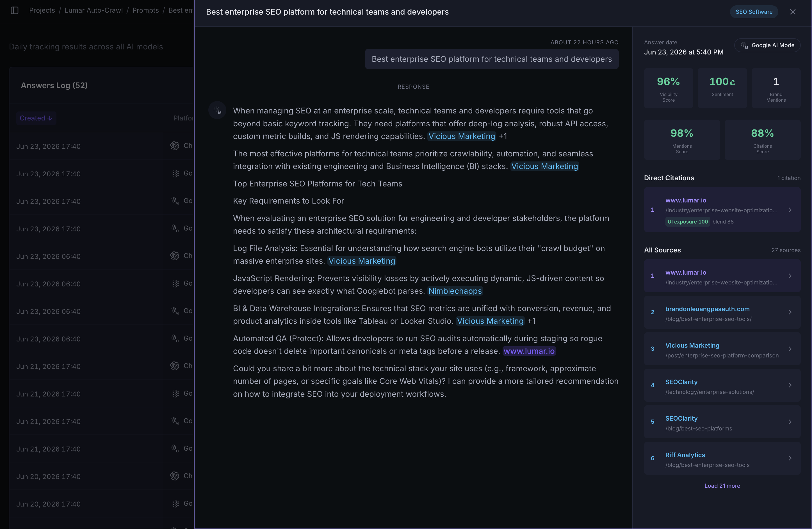Viewport: 812px width, 529px height.
Task: Open the Lumar Auto-Crawl breadcrumb
Action: [x=93, y=11]
